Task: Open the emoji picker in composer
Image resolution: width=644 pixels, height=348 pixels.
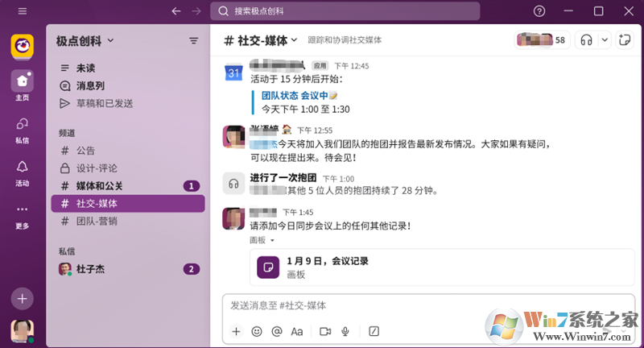Action: pyautogui.click(x=257, y=331)
